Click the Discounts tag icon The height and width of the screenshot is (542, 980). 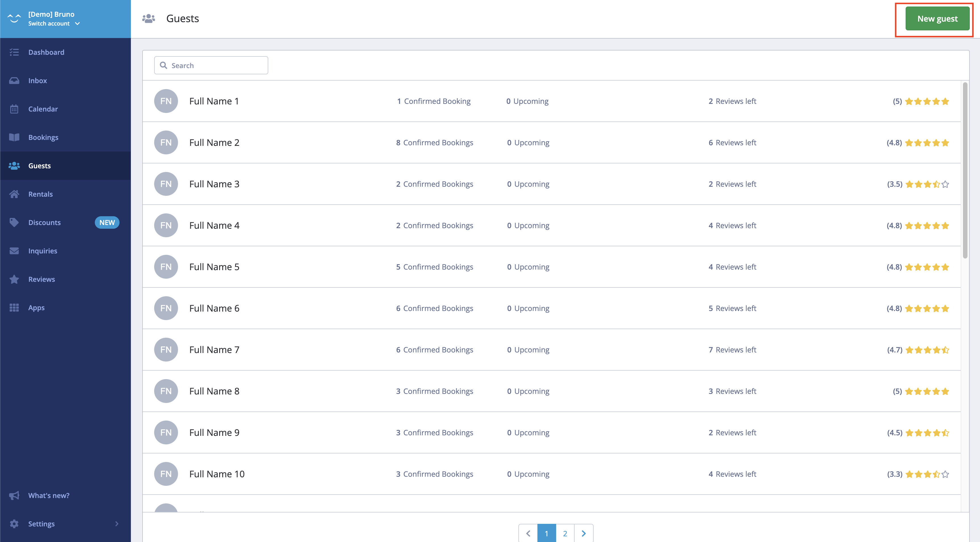[14, 222]
